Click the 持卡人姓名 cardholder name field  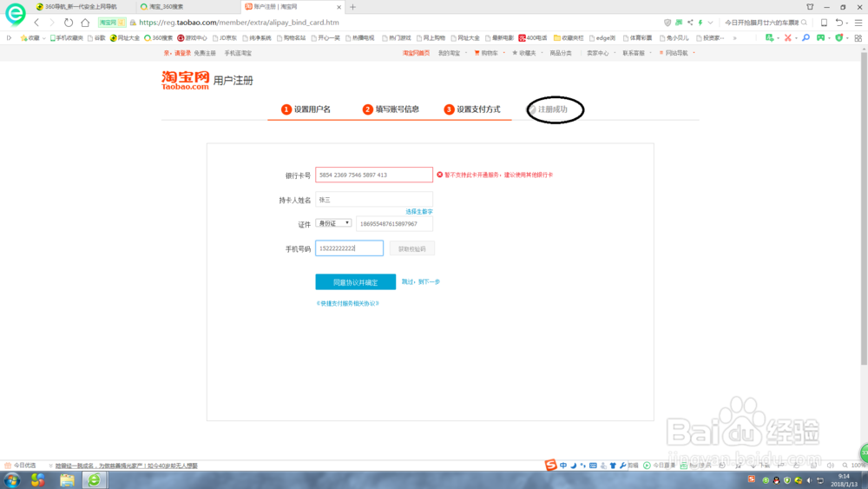click(x=374, y=200)
